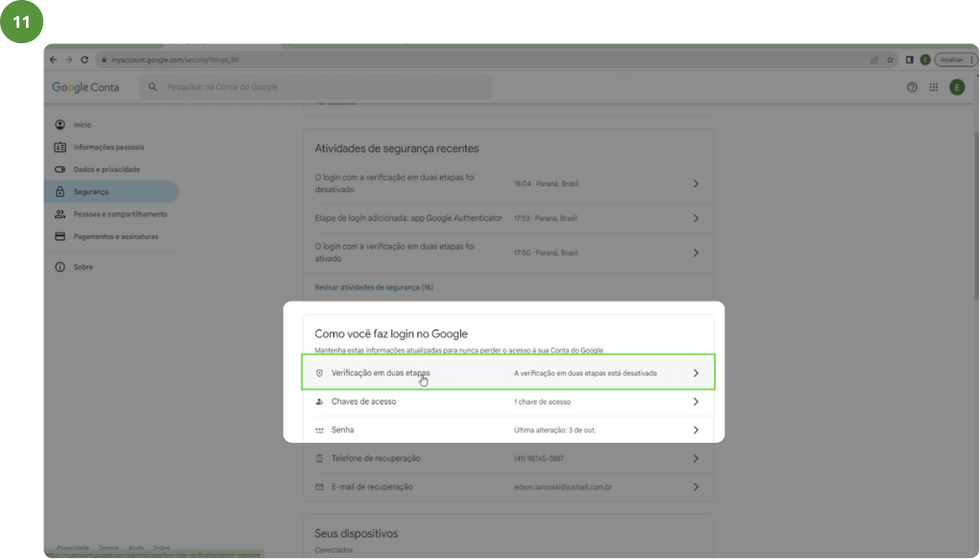Click the share page icon in address bar
Viewport: 980px width, 559px height.
point(874,60)
